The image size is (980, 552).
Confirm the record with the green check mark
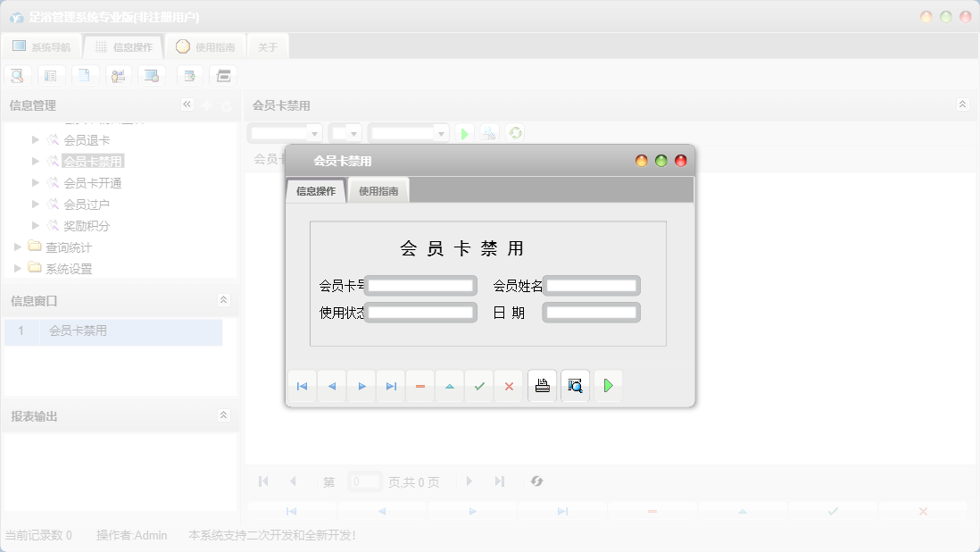(x=479, y=386)
